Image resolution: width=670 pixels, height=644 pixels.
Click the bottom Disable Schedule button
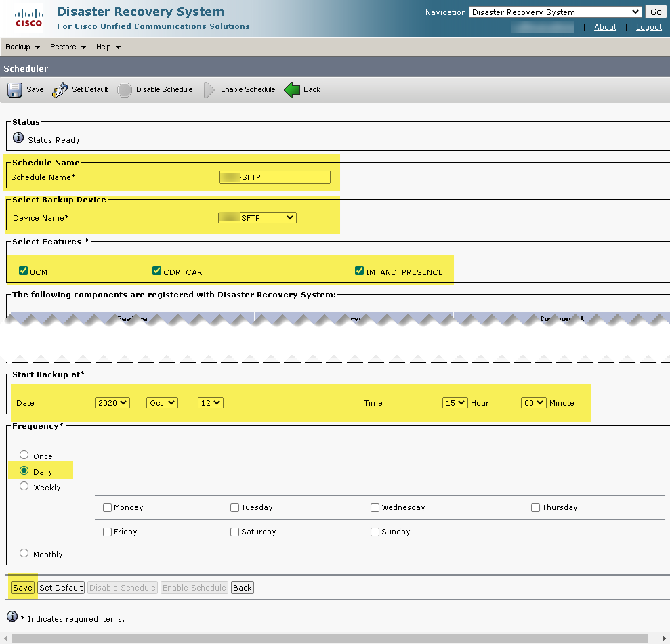(x=123, y=588)
